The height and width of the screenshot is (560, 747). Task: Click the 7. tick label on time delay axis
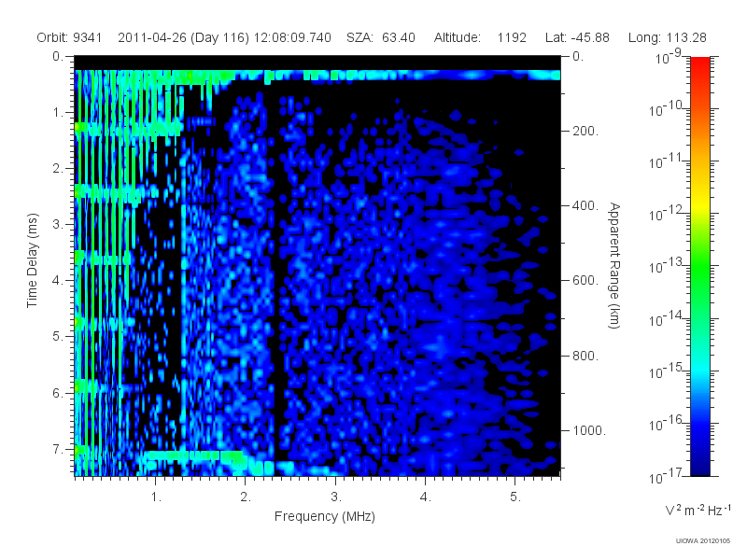[x=58, y=449]
